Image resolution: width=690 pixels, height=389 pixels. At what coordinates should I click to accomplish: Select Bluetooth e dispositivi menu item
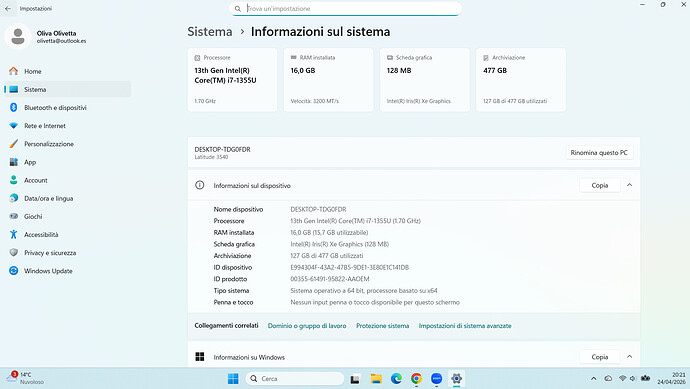click(x=68, y=107)
